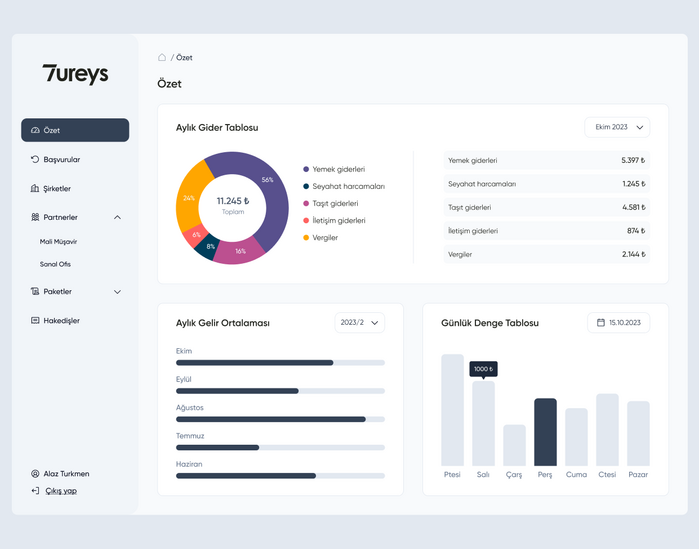This screenshot has height=549, width=699.
Task: Click the Çıkış yap logout link
Action: [x=60, y=491]
